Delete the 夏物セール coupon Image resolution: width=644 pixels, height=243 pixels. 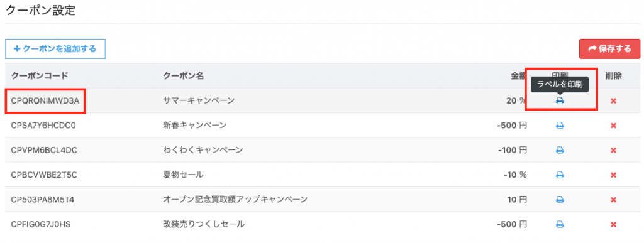point(613,175)
